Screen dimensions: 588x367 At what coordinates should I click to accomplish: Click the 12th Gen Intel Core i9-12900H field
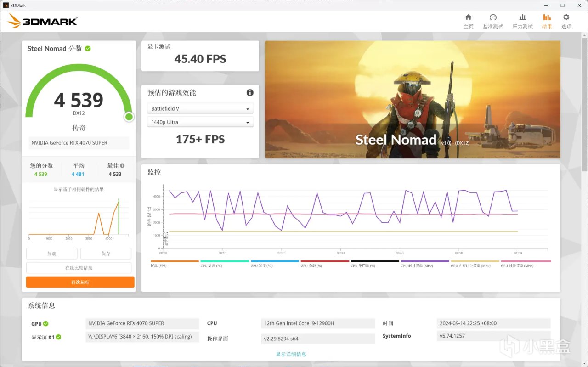pyautogui.click(x=318, y=323)
